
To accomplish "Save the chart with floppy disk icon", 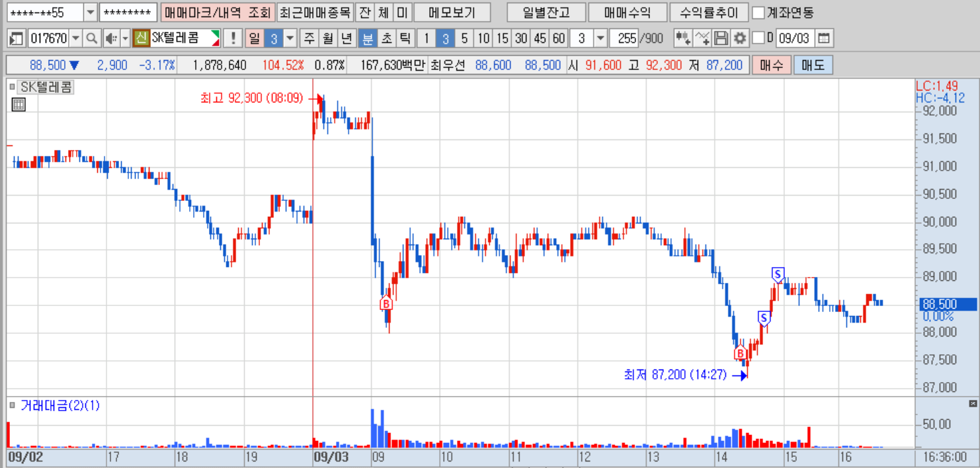I will point(721,38).
